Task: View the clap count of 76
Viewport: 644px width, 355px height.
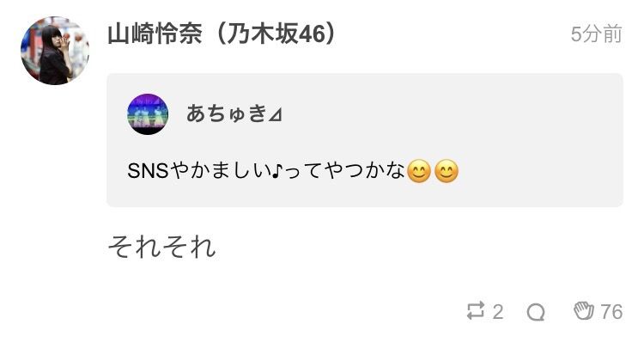Action: coord(611,311)
